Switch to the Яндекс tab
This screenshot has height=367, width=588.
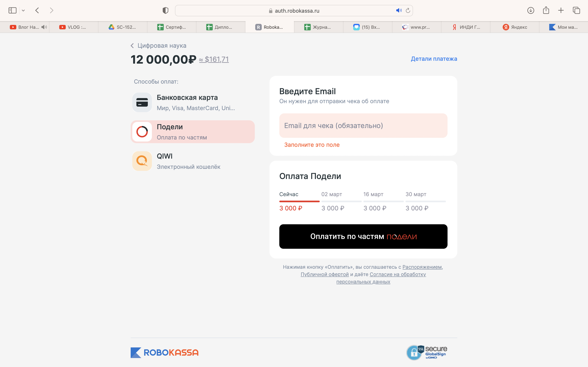[x=515, y=27]
